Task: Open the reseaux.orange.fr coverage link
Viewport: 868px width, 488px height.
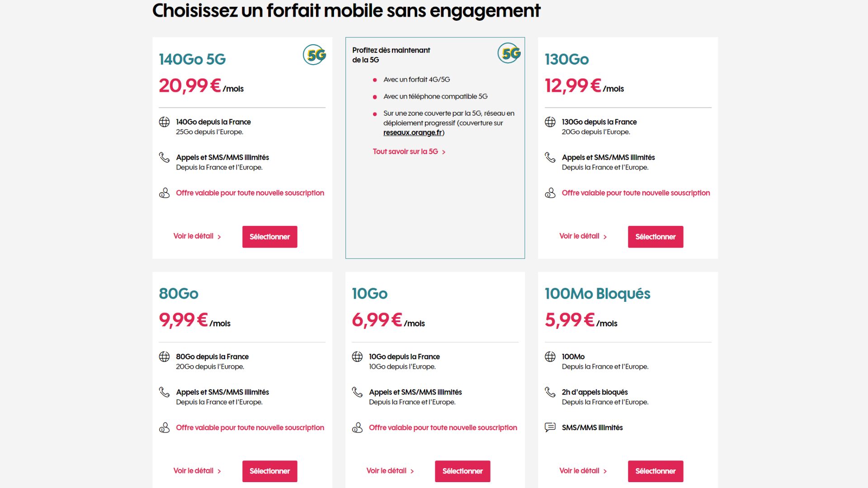Action: [x=413, y=132]
